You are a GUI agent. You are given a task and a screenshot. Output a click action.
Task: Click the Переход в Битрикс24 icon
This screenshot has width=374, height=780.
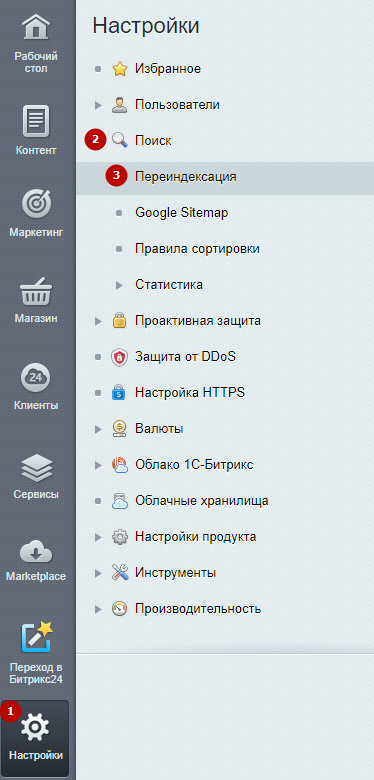pyautogui.click(x=36, y=638)
